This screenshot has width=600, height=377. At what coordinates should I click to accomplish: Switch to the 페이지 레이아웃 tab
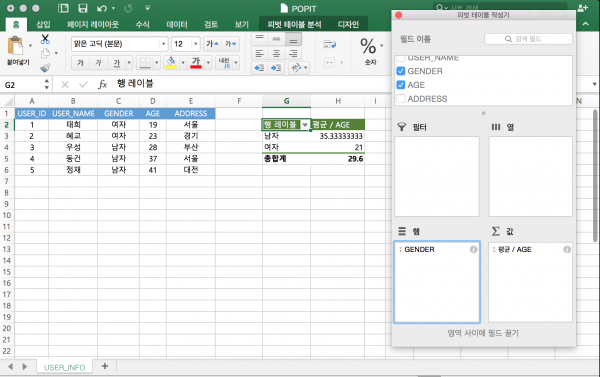tap(93, 24)
